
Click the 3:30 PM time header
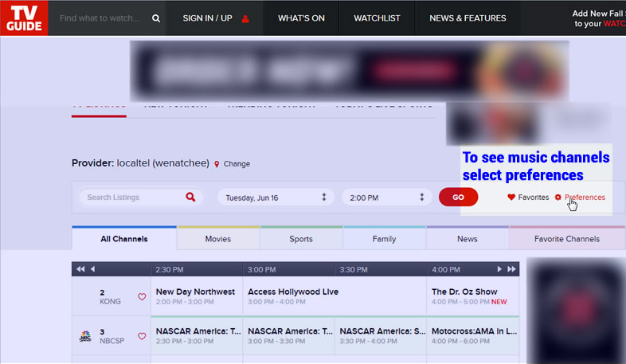pos(354,269)
